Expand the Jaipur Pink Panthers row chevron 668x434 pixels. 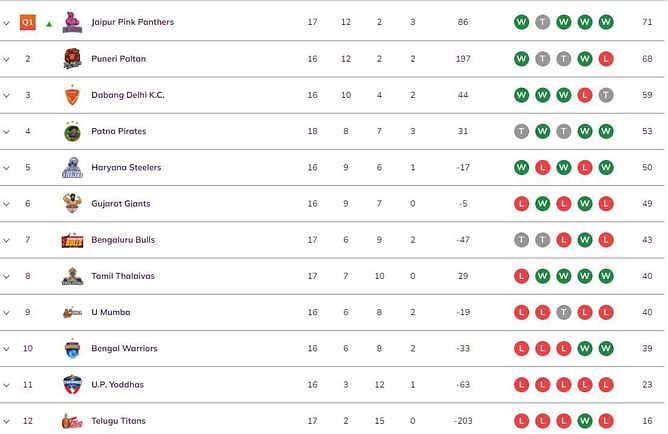click(x=6, y=23)
